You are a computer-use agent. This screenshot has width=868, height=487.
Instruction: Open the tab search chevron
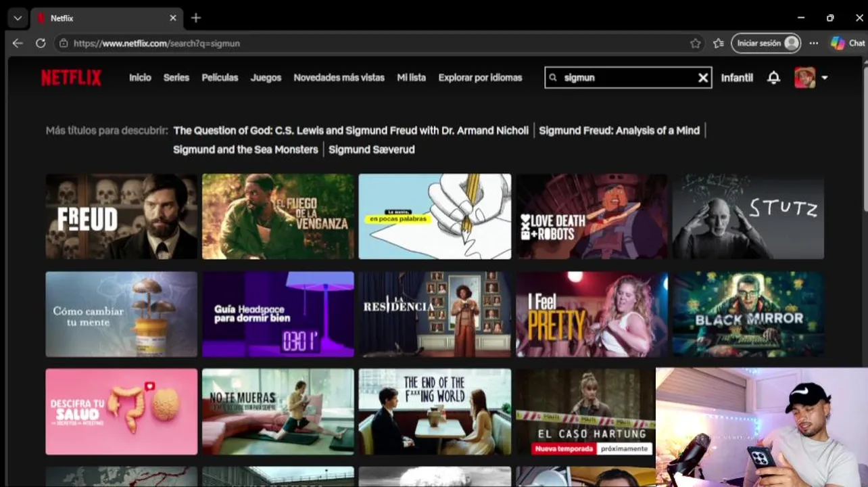pyautogui.click(x=17, y=18)
